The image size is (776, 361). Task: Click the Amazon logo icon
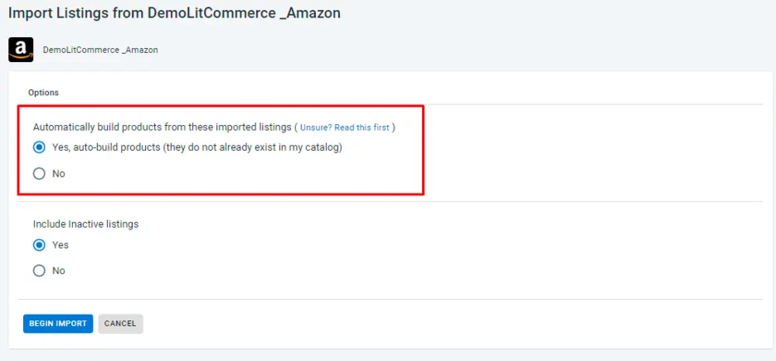coord(21,50)
